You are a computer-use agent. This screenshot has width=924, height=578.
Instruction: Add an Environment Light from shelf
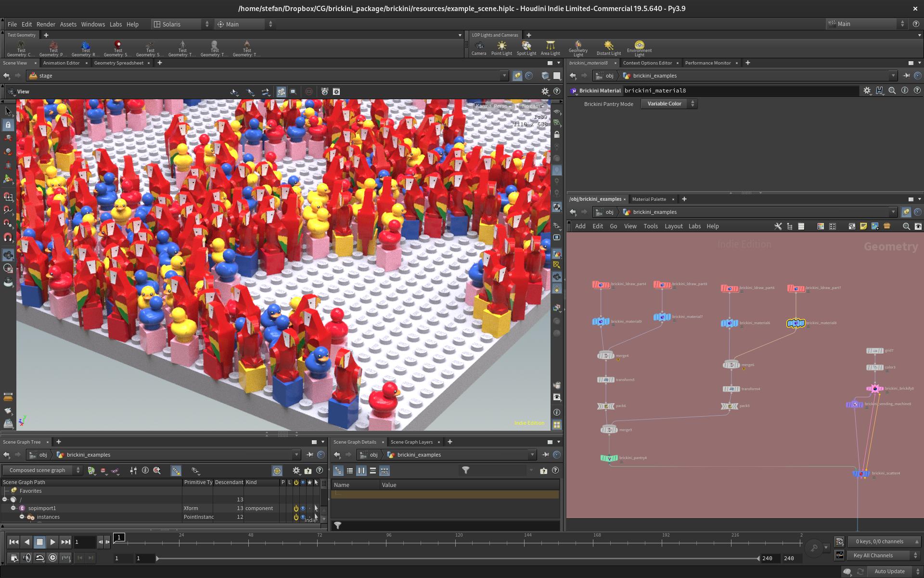(x=639, y=48)
